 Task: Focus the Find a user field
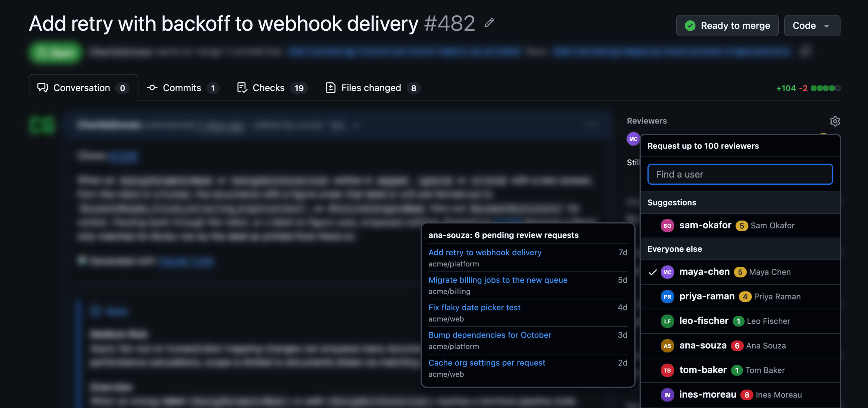click(740, 174)
